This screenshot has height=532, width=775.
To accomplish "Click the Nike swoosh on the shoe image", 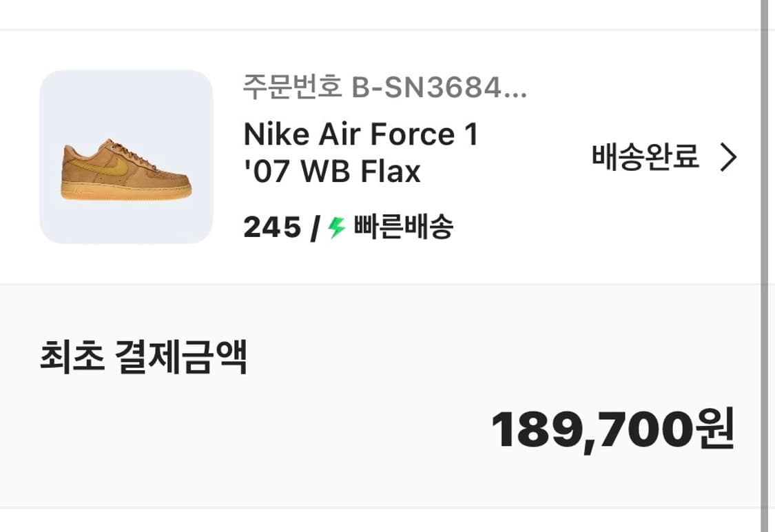I will (x=110, y=165).
